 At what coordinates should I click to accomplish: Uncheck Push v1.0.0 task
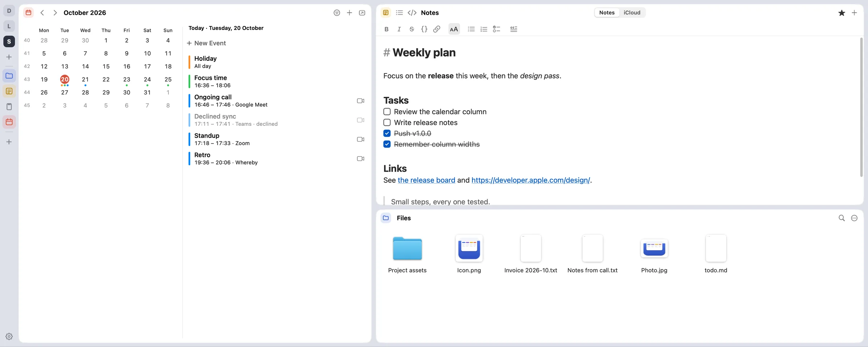point(387,133)
